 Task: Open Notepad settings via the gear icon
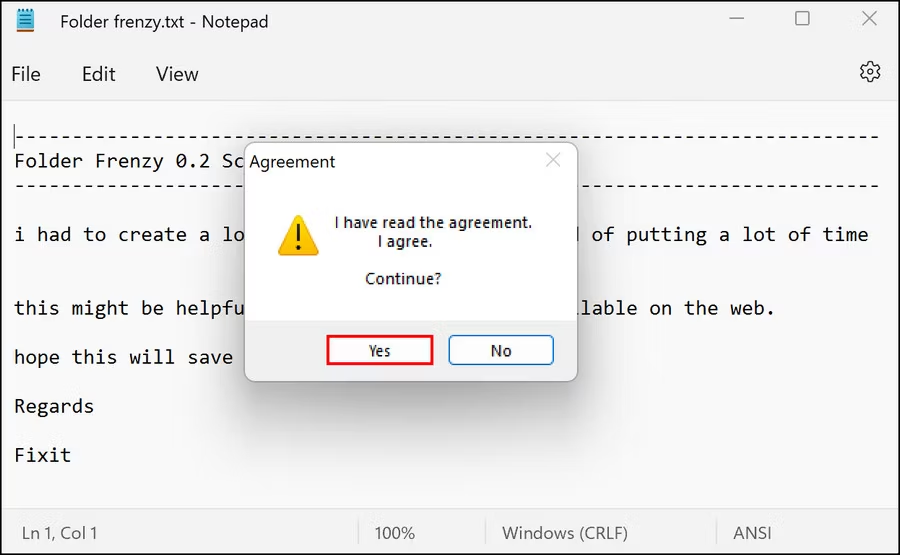click(x=870, y=72)
